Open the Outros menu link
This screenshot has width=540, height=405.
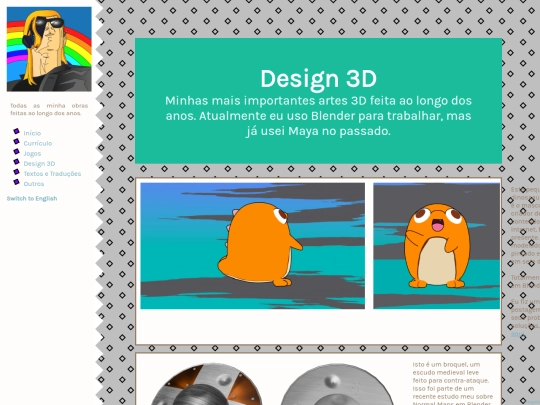[x=34, y=184]
